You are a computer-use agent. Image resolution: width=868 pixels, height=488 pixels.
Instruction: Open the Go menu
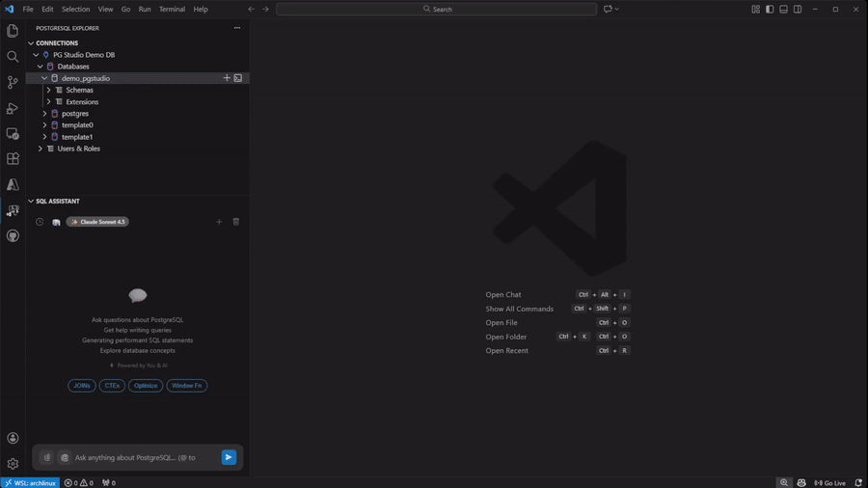125,9
